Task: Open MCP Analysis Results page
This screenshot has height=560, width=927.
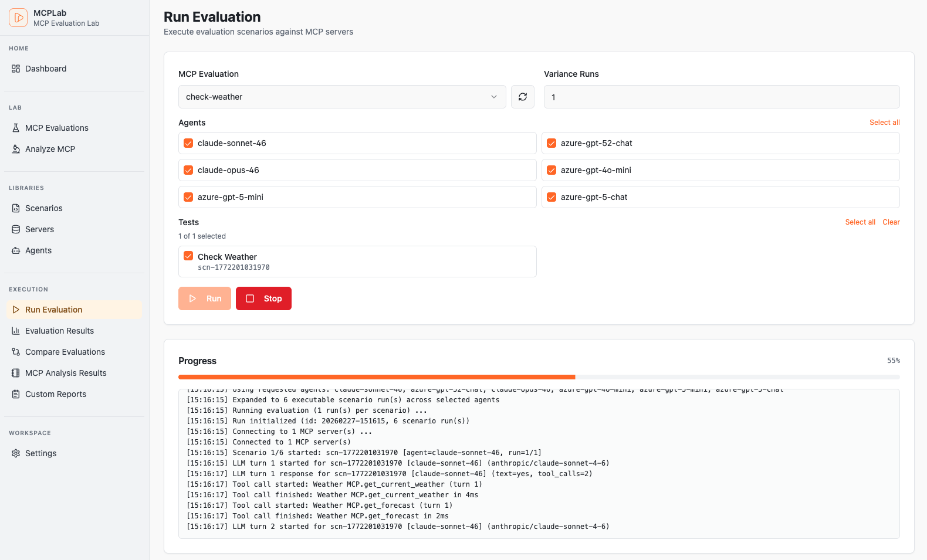Action: [x=66, y=373]
